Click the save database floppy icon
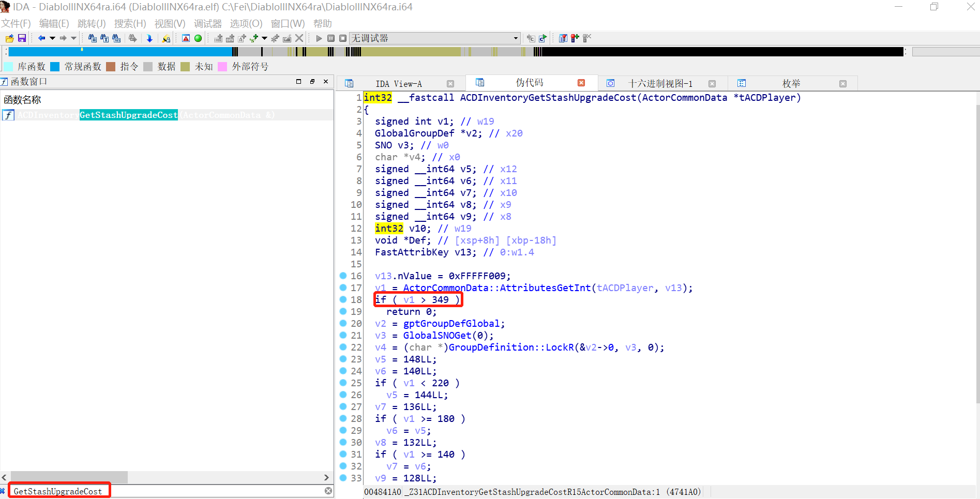 point(22,38)
